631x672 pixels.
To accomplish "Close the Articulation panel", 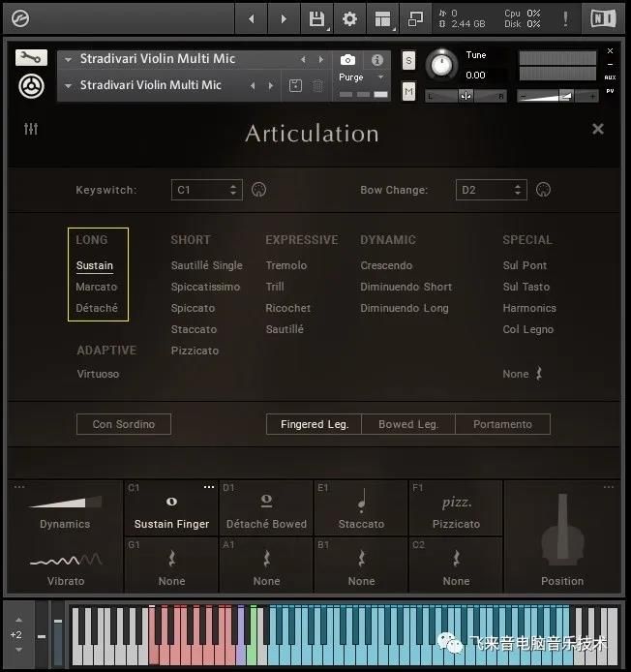I will [x=598, y=129].
